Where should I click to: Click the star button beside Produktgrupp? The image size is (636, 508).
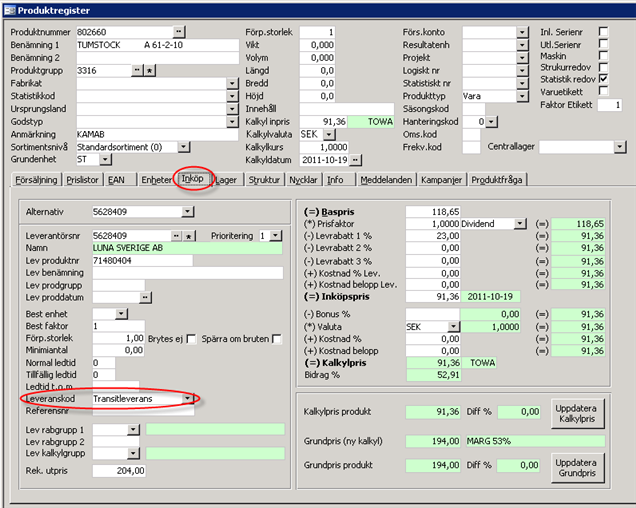point(150,71)
